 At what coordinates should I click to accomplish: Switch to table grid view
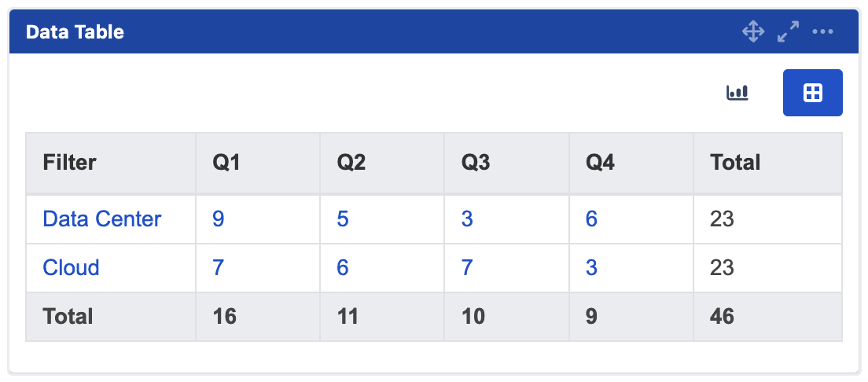(x=812, y=93)
